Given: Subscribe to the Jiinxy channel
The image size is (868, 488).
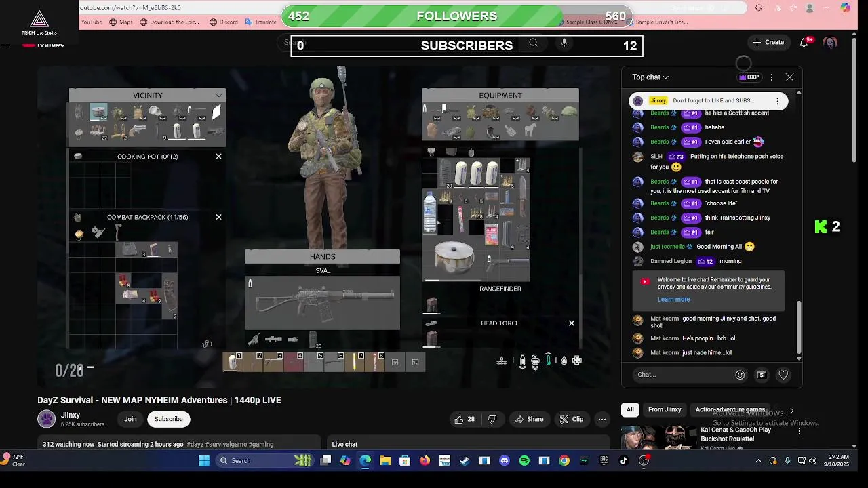Looking at the screenshot, I should click(168, 419).
